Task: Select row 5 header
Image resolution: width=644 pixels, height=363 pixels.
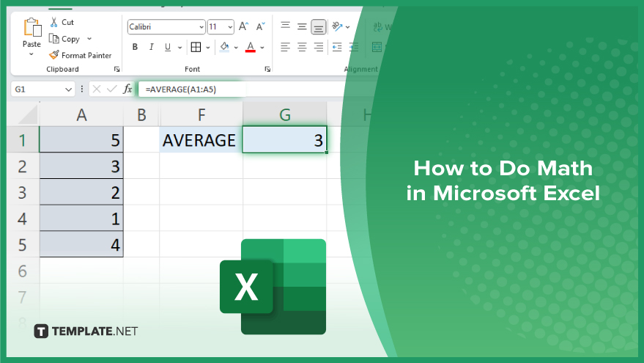Action: pos(23,245)
